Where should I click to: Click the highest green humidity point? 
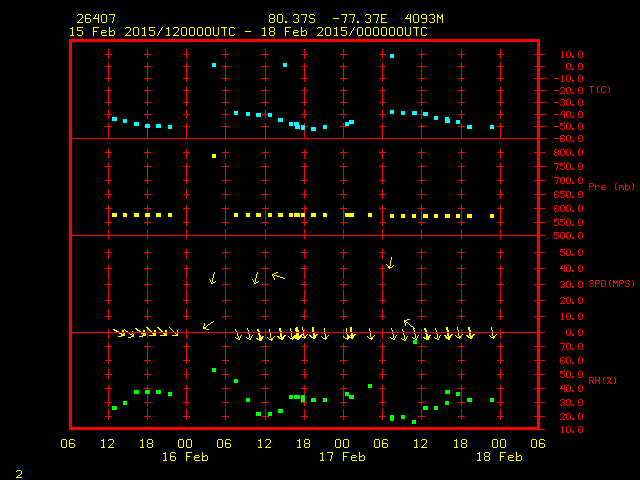(214, 370)
